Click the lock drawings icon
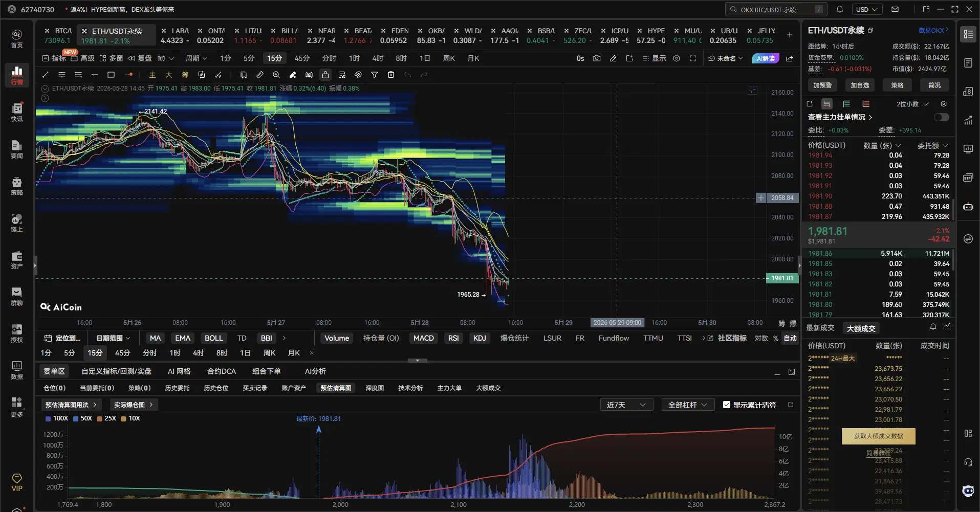 tap(325, 75)
